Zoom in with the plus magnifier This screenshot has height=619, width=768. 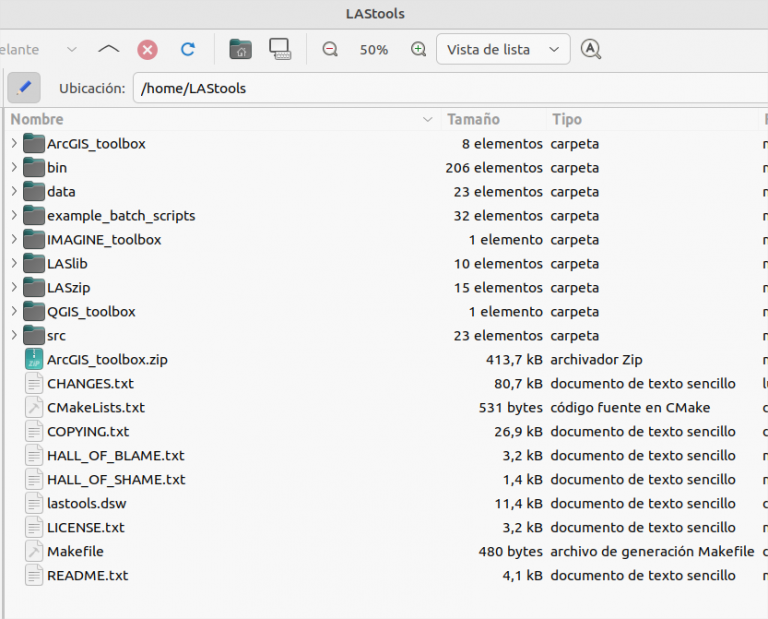[x=418, y=49]
